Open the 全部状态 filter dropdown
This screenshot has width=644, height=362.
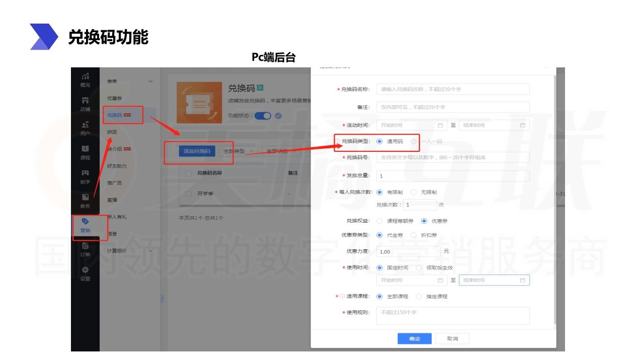click(281, 151)
